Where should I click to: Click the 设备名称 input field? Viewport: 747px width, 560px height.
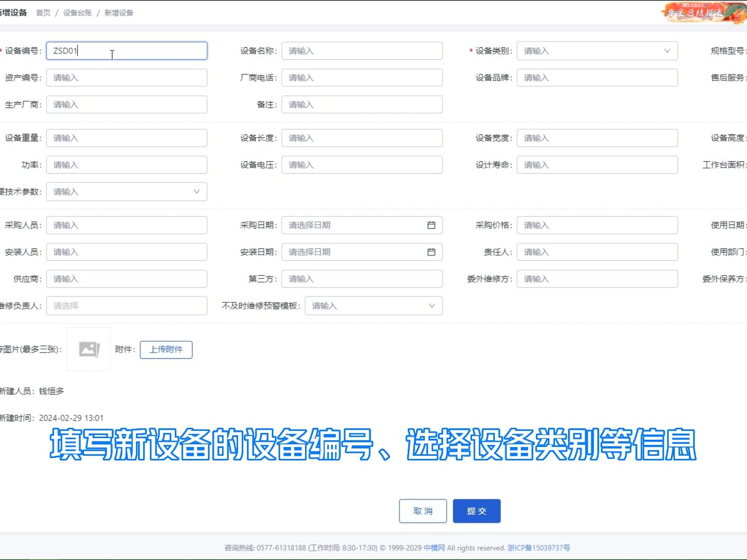pos(362,50)
